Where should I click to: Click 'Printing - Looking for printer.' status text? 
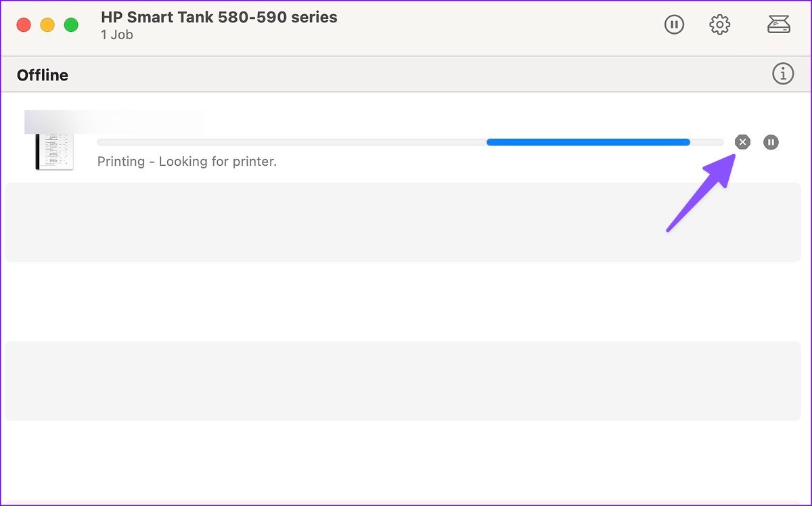click(187, 162)
